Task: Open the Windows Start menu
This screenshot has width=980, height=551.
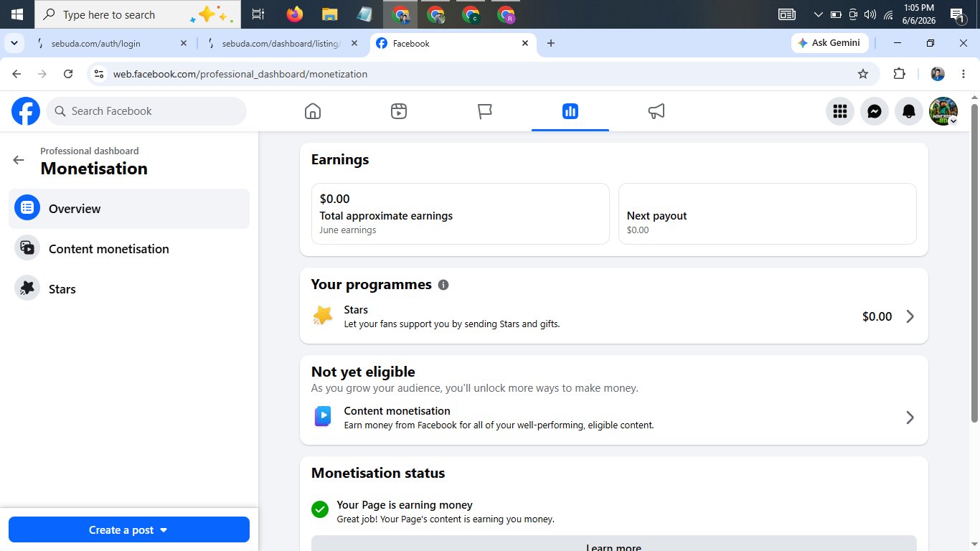Action: coord(17,14)
